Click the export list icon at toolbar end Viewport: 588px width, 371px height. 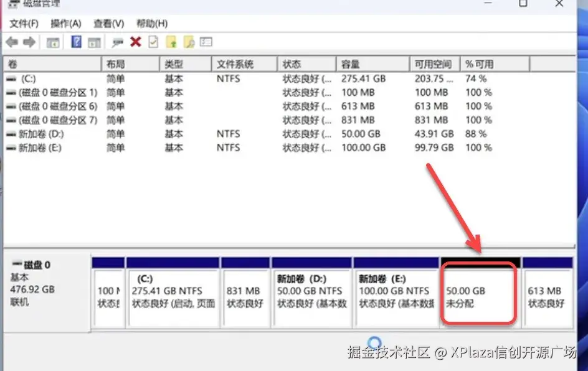(x=205, y=42)
